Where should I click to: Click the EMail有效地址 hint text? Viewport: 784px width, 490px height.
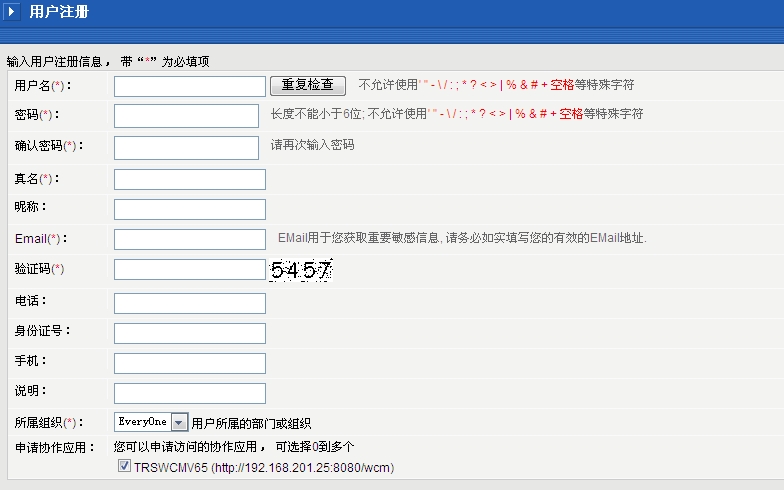click(462, 238)
